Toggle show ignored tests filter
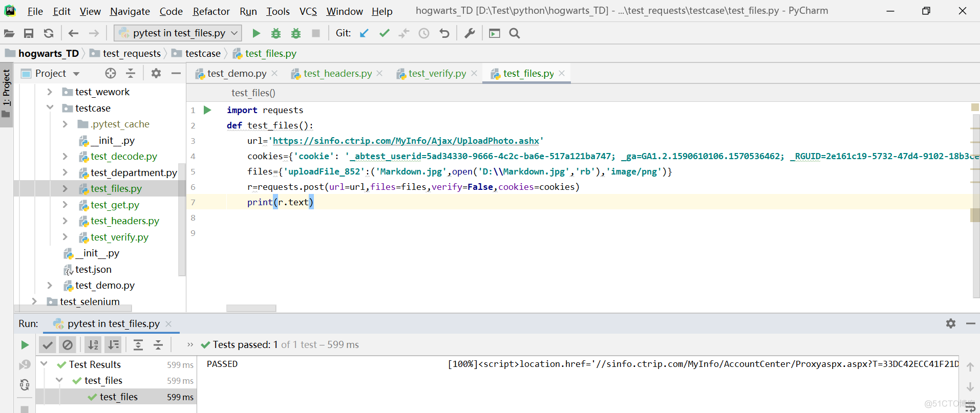The width and height of the screenshot is (980, 413). pos(68,345)
